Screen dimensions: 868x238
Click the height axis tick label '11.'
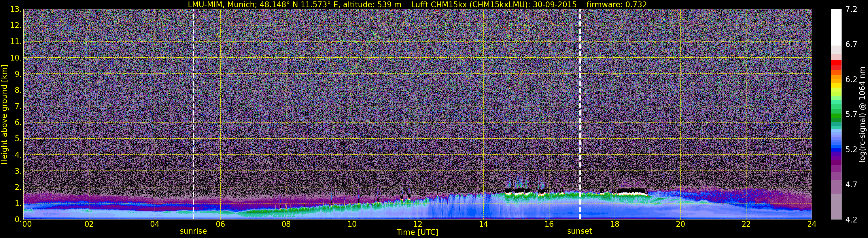(16, 41)
